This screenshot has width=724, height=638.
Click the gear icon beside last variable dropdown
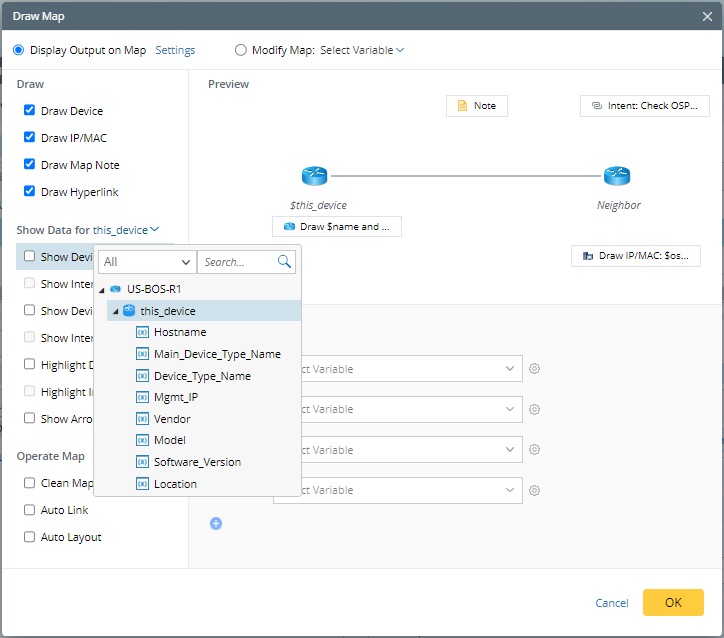[535, 490]
